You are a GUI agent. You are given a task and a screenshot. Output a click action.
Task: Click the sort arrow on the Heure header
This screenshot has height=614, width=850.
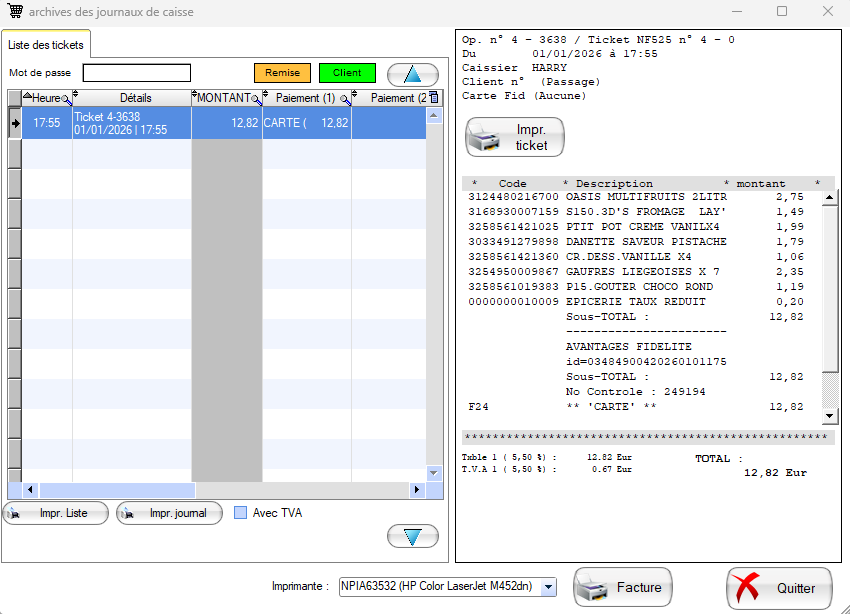[x=27, y=97]
